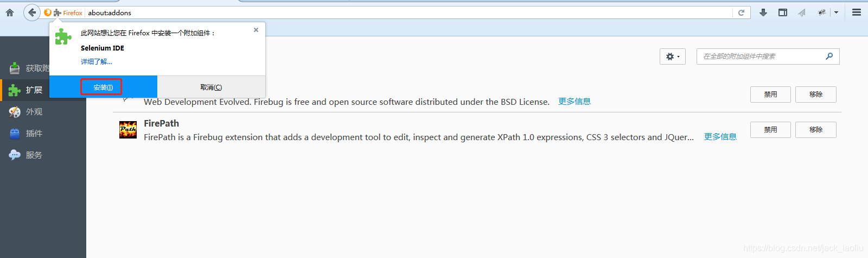Reload the page with the refresh icon

pyautogui.click(x=741, y=12)
